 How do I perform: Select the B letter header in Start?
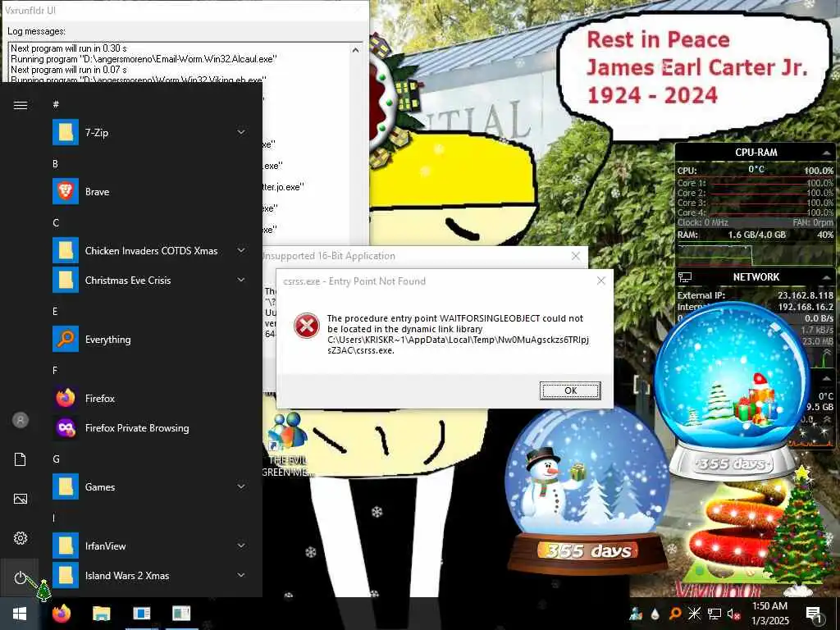(55, 164)
